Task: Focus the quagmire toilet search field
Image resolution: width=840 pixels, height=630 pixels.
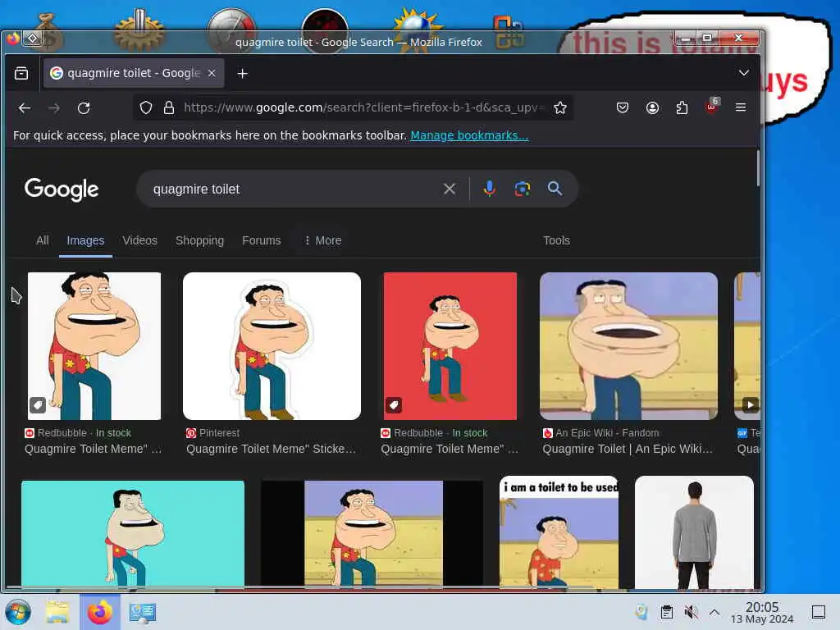Action: (294, 189)
